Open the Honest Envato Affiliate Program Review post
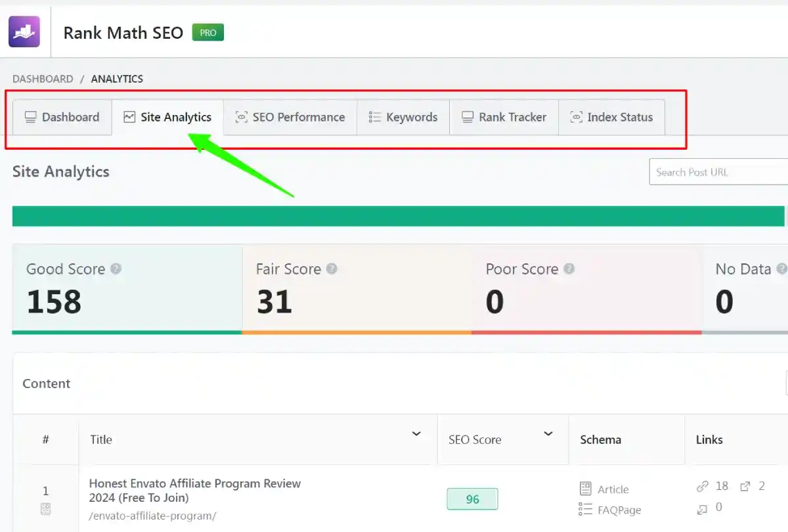This screenshot has width=788, height=532. [195, 491]
